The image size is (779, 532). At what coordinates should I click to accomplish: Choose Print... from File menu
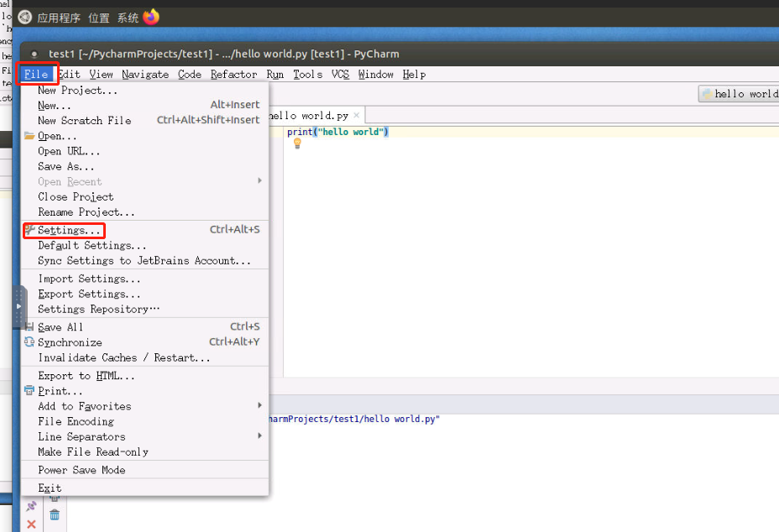145,391
